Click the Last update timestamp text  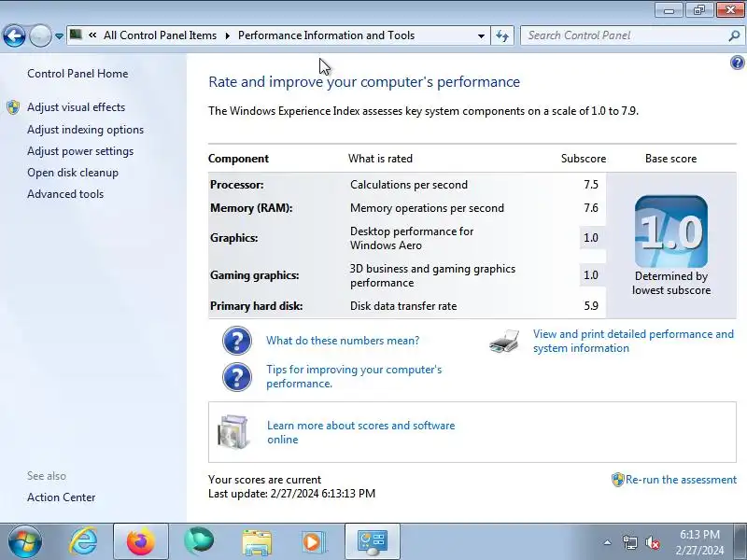click(x=291, y=494)
